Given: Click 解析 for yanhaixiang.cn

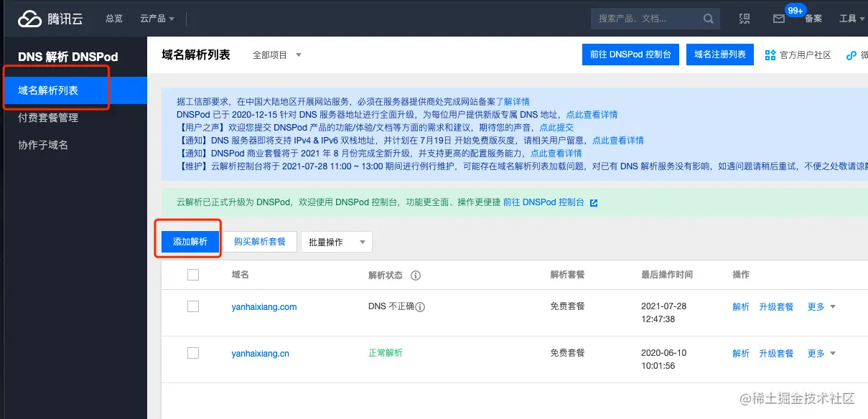Looking at the screenshot, I should pos(741,353).
